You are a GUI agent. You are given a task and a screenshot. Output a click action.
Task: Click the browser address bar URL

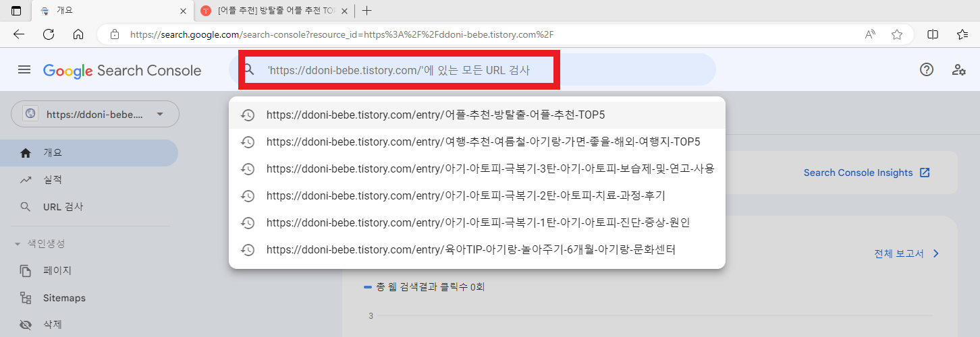pos(342,34)
